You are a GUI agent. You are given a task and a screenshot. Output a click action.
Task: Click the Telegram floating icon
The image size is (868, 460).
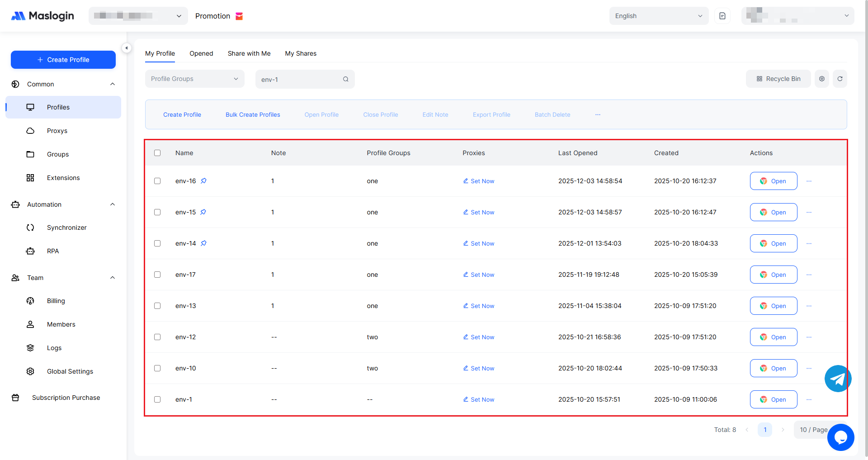(x=838, y=379)
